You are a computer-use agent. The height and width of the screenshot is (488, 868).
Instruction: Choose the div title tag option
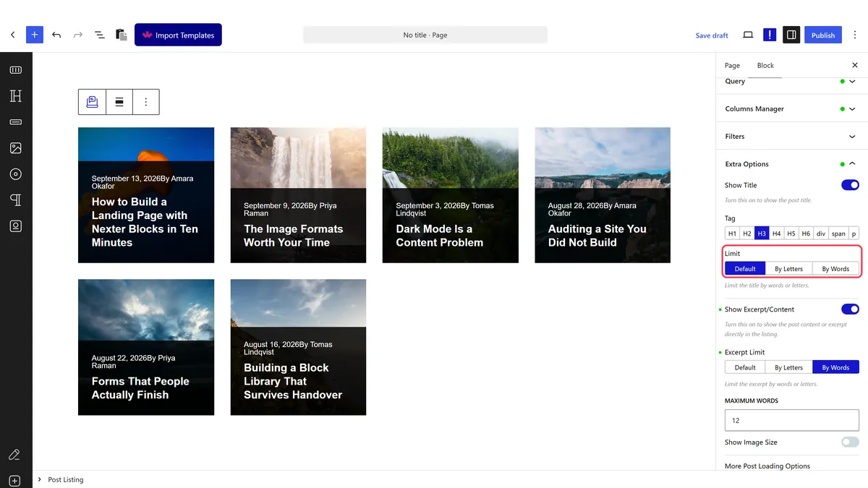click(x=821, y=234)
